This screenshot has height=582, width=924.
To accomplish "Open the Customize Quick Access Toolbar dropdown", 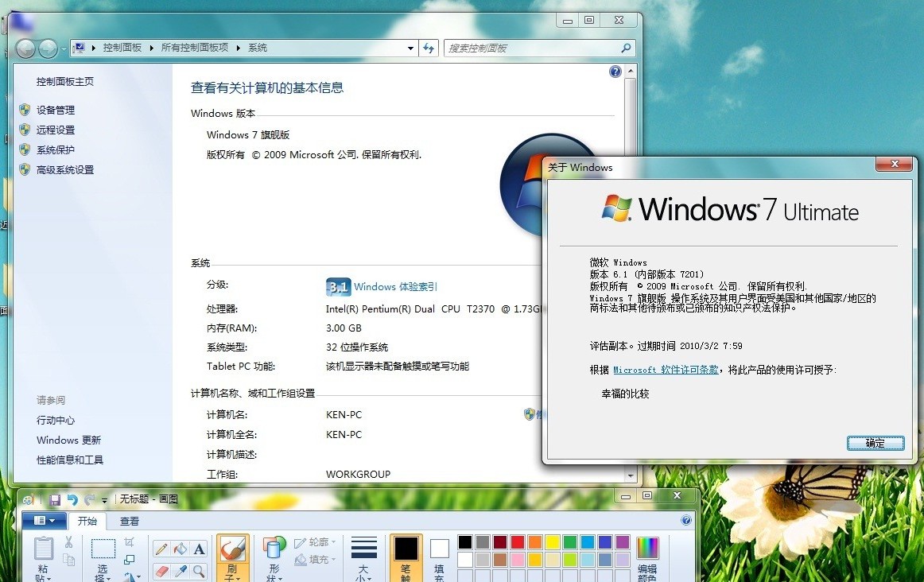I will [104, 501].
